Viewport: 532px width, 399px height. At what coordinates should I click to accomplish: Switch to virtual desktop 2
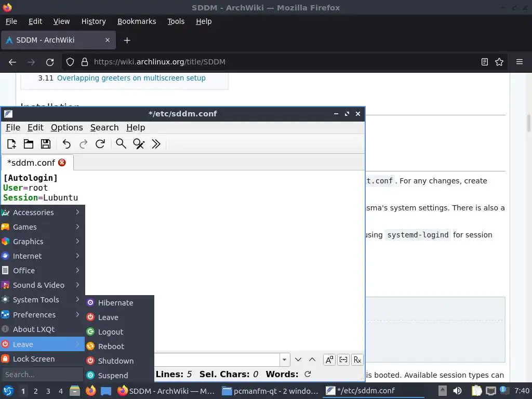(x=36, y=391)
